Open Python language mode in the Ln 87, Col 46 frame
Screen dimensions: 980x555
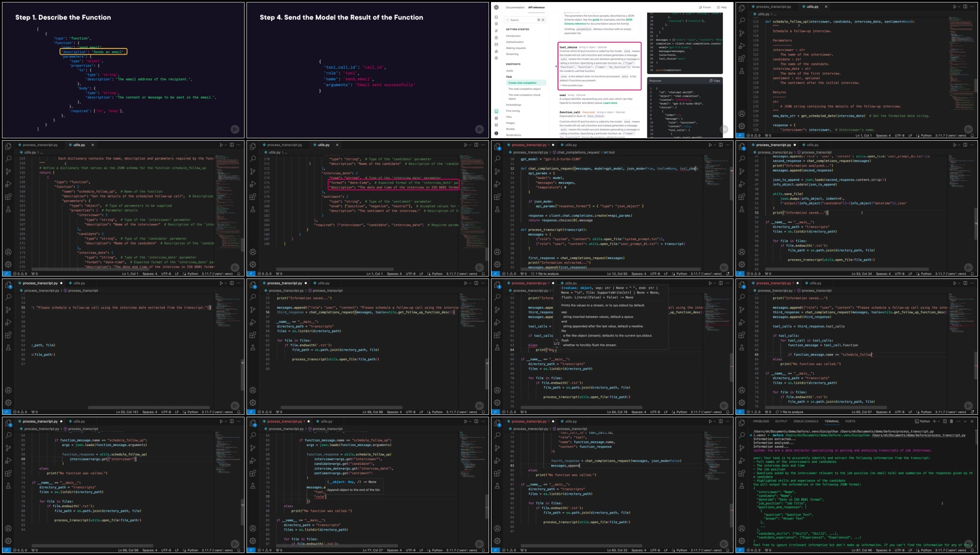point(926,550)
